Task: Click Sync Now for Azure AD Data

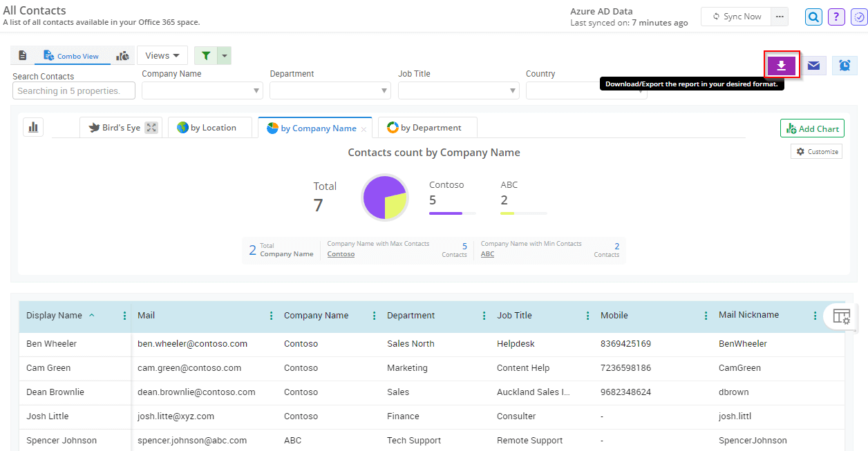Action: coord(736,16)
